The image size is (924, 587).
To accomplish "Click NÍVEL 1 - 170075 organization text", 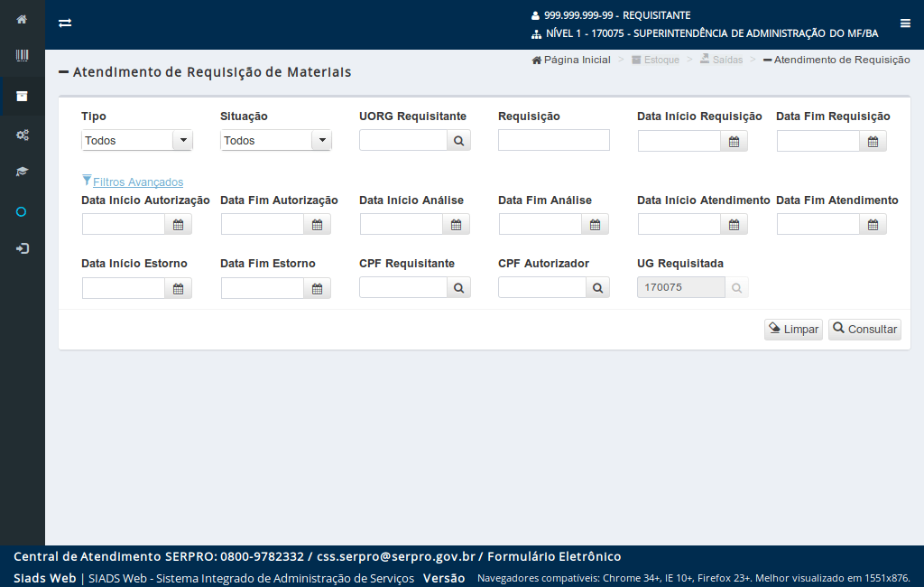I will tap(712, 33).
